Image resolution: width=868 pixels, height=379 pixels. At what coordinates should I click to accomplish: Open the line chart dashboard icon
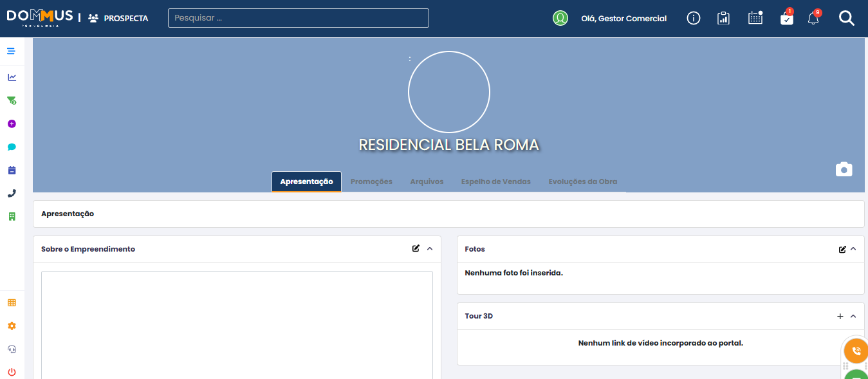pyautogui.click(x=12, y=77)
